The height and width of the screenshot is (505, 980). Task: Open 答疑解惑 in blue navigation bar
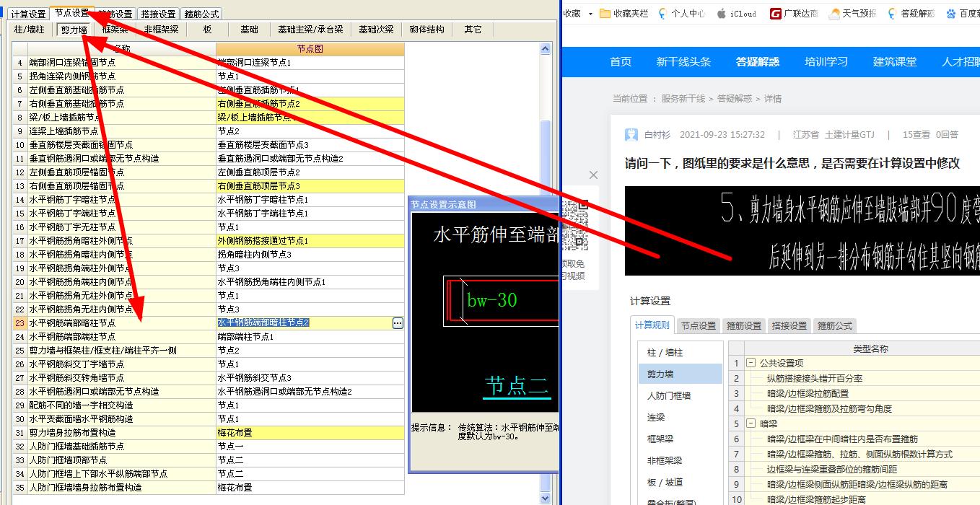pyautogui.click(x=758, y=62)
